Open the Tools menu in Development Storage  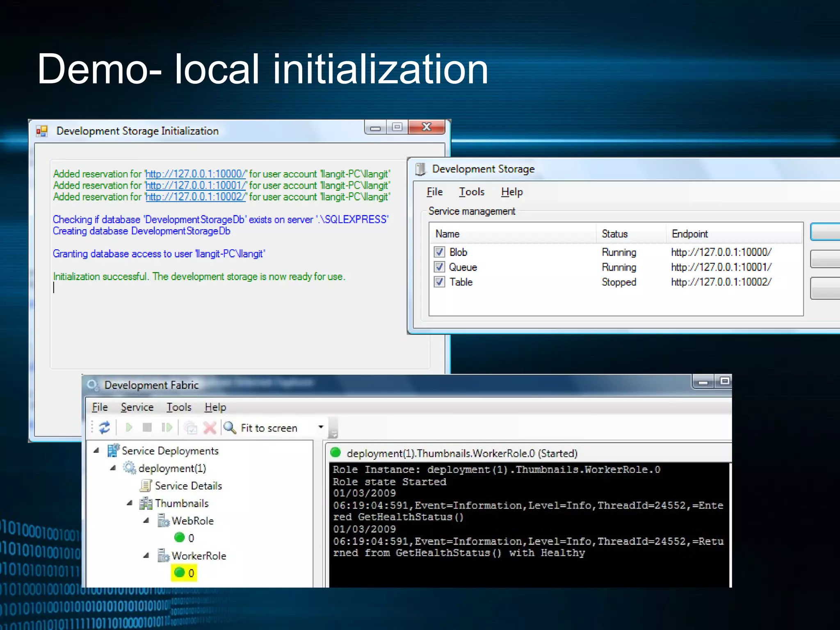point(471,192)
